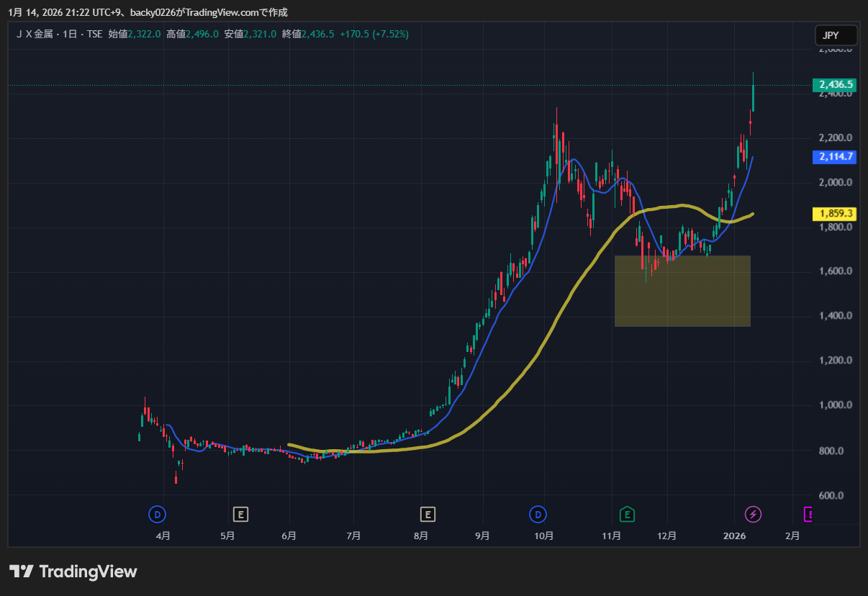
Task: Open the green November earnings marker
Action: pos(628,514)
